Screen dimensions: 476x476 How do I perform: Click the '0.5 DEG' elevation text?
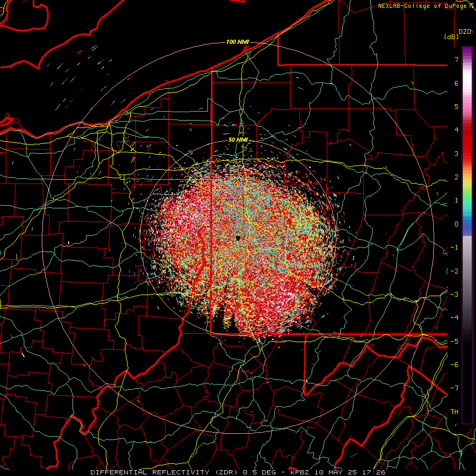(259, 472)
